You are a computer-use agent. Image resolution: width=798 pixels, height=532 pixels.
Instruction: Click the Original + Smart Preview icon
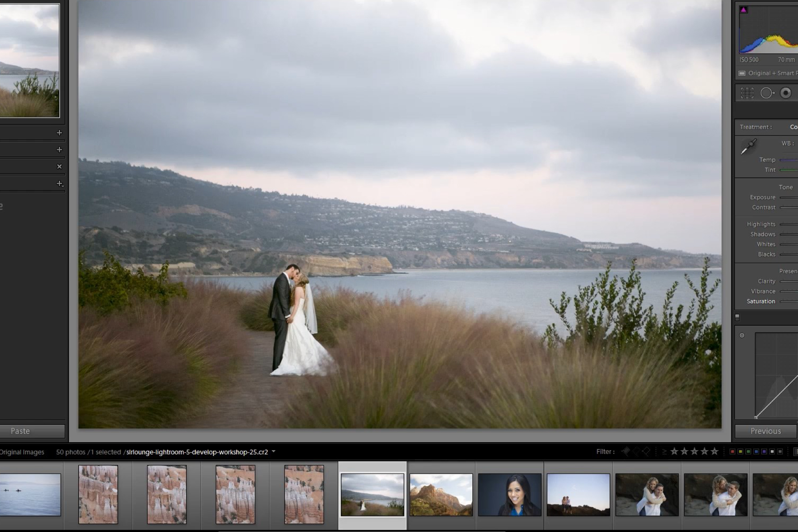pyautogui.click(x=742, y=73)
